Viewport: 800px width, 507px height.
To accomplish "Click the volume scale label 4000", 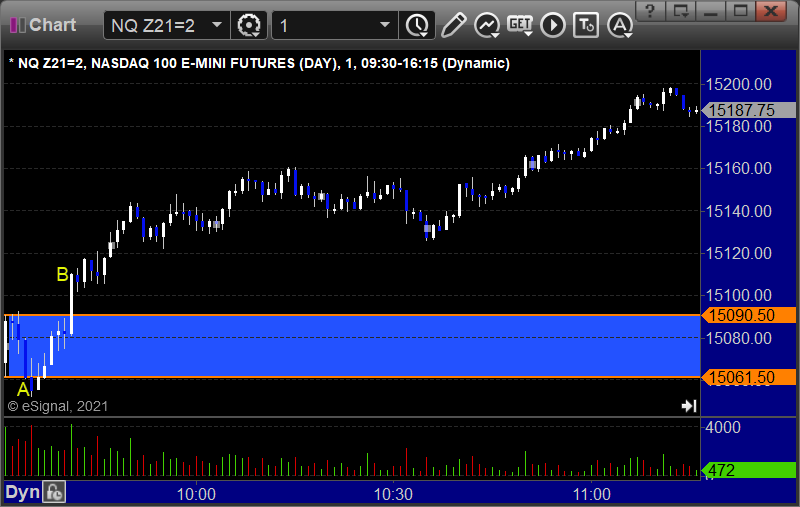I will [722, 427].
